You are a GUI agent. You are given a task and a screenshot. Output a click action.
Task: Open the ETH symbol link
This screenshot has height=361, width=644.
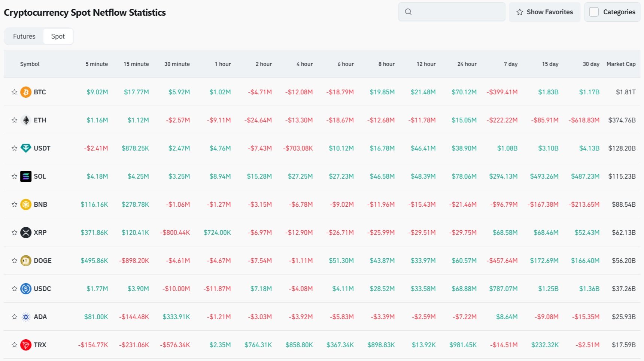[40, 120]
